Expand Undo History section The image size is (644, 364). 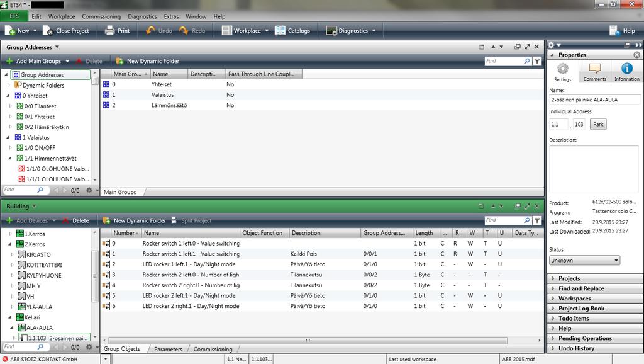pyautogui.click(x=596, y=348)
